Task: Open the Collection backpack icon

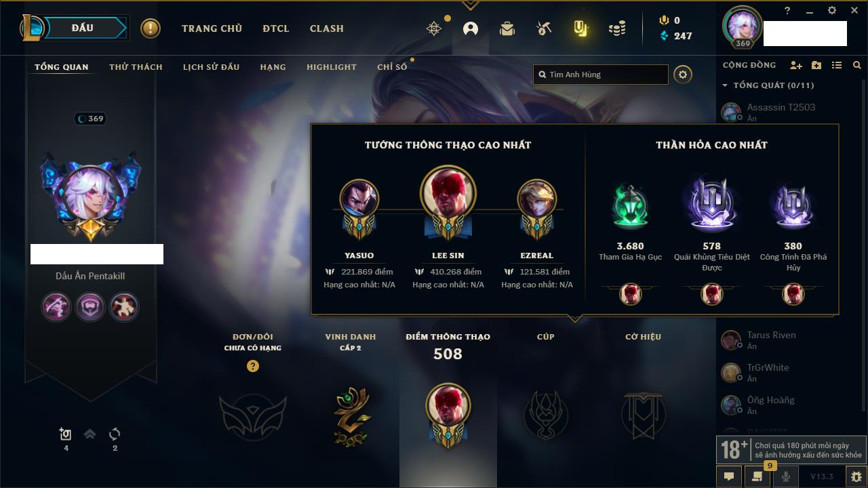Action: (507, 28)
